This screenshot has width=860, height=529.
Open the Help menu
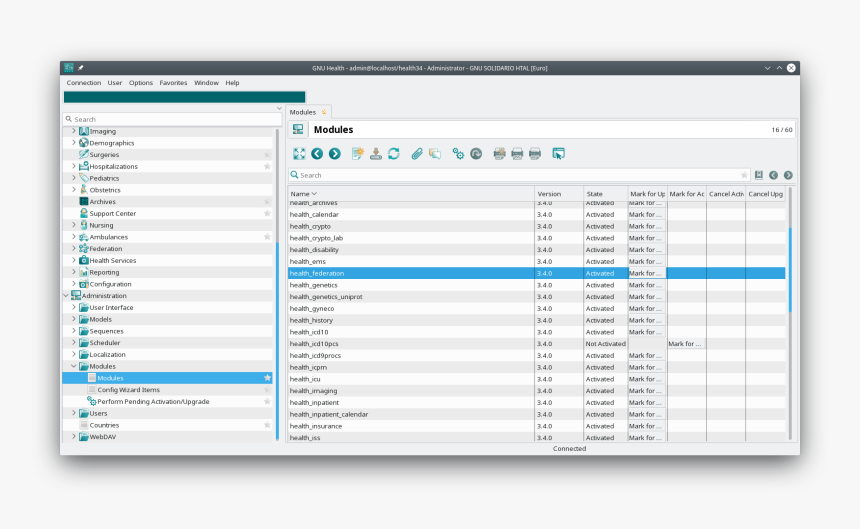pyautogui.click(x=232, y=83)
